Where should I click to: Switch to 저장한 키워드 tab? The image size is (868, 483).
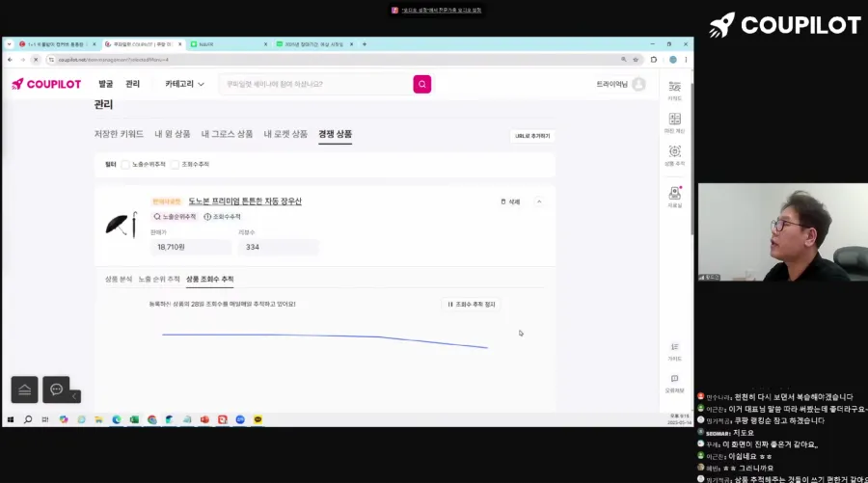pos(119,134)
